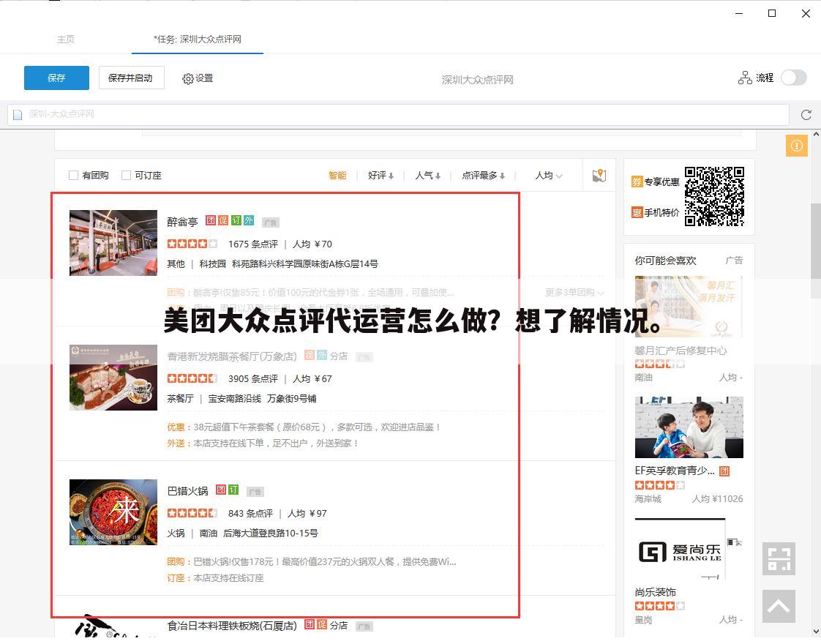Switch to the 主页 tab

[65, 39]
